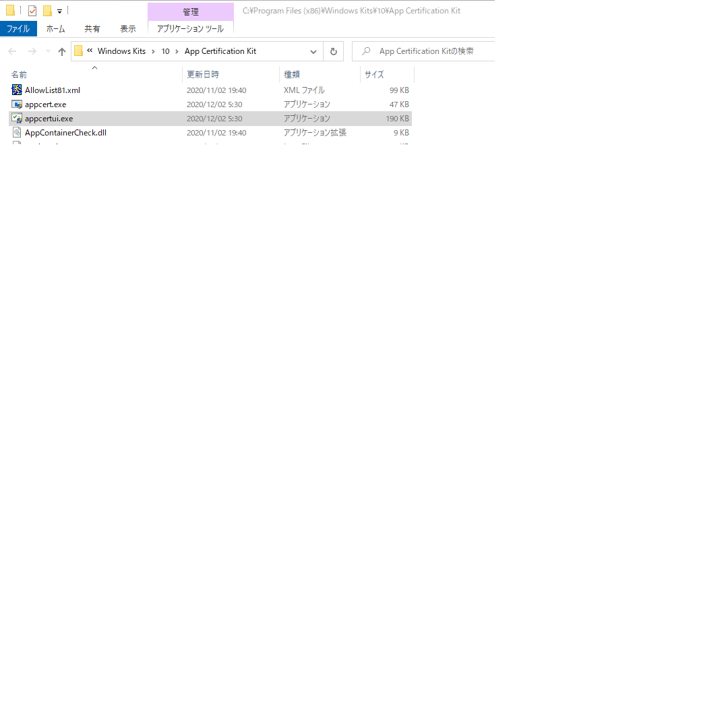
Task: Click the 2020/11/02 19:40 date of AllowList81.xml
Action: point(216,90)
